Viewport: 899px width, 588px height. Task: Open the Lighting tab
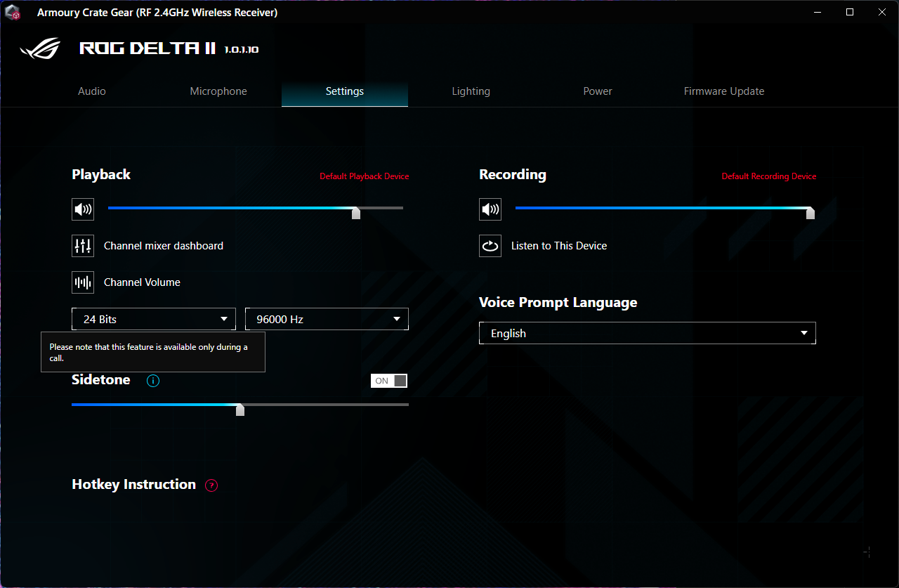tap(471, 91)
